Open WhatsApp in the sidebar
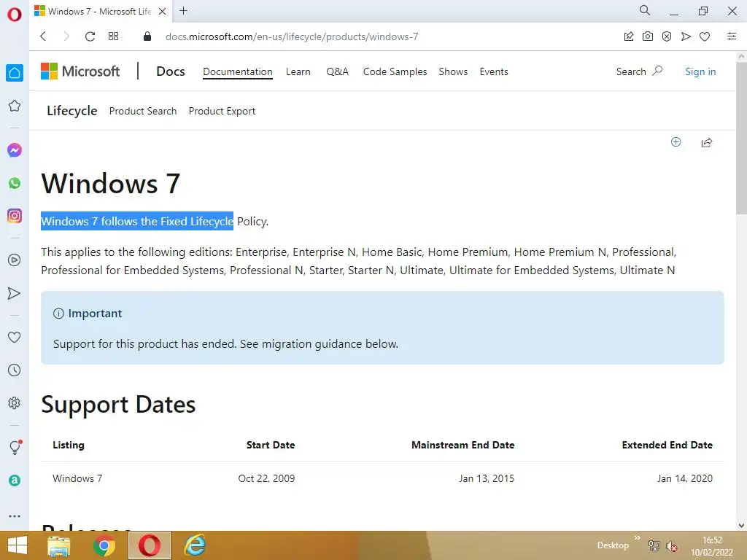 coord(15,183)
